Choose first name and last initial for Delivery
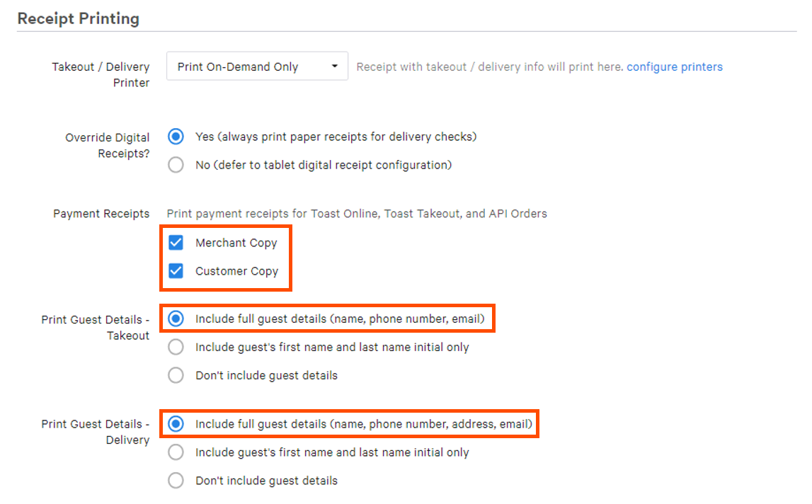Image resolution: width=812 pixels, height=504 pixels. tap(176, 452)
